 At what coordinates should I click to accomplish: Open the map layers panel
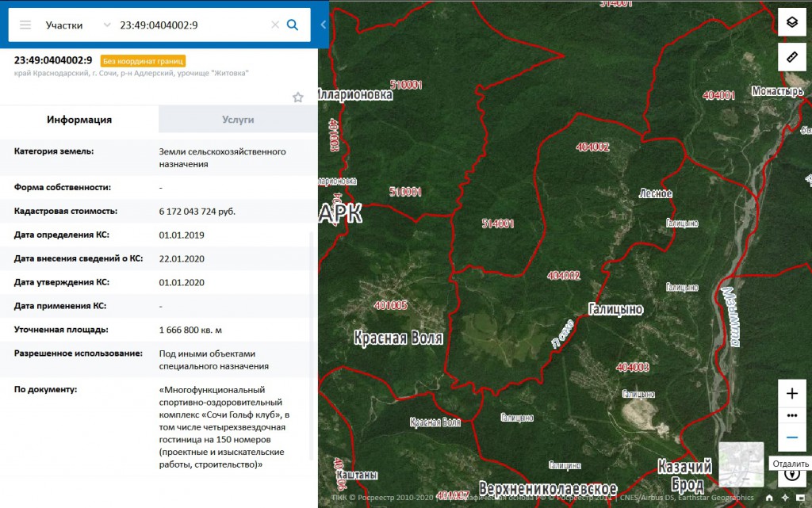click(791, 22)
